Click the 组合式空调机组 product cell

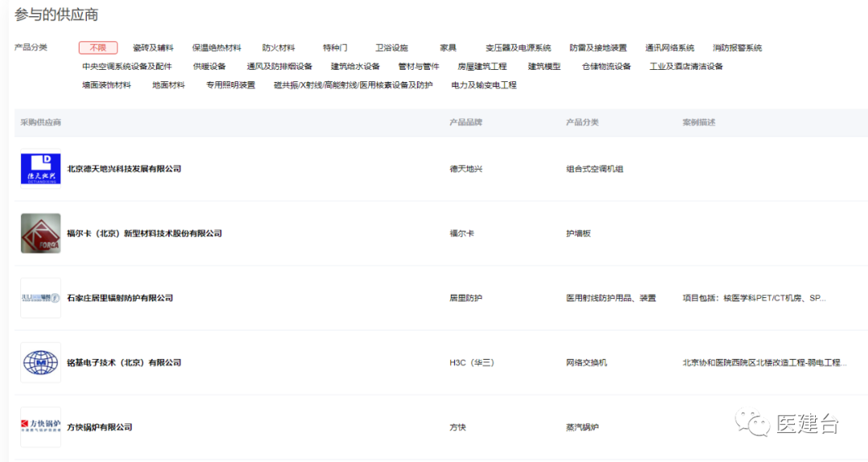pyautogui.click(x=595, y=169)
